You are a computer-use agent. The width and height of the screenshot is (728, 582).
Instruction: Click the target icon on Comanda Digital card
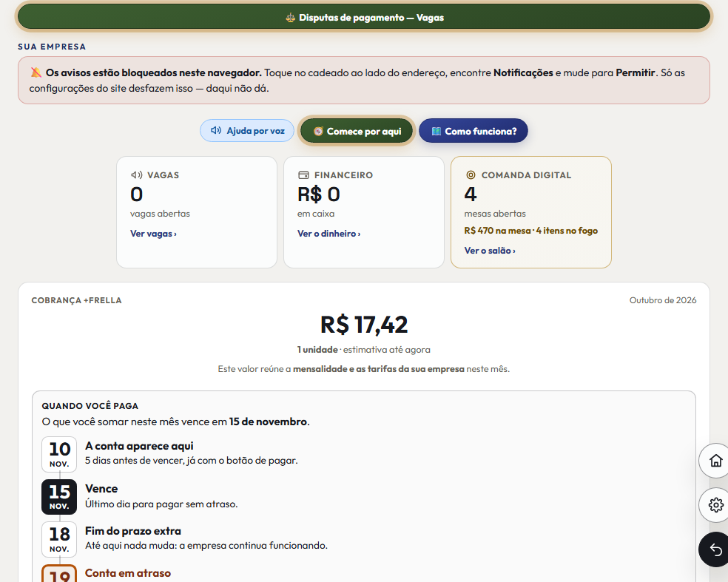471,175
